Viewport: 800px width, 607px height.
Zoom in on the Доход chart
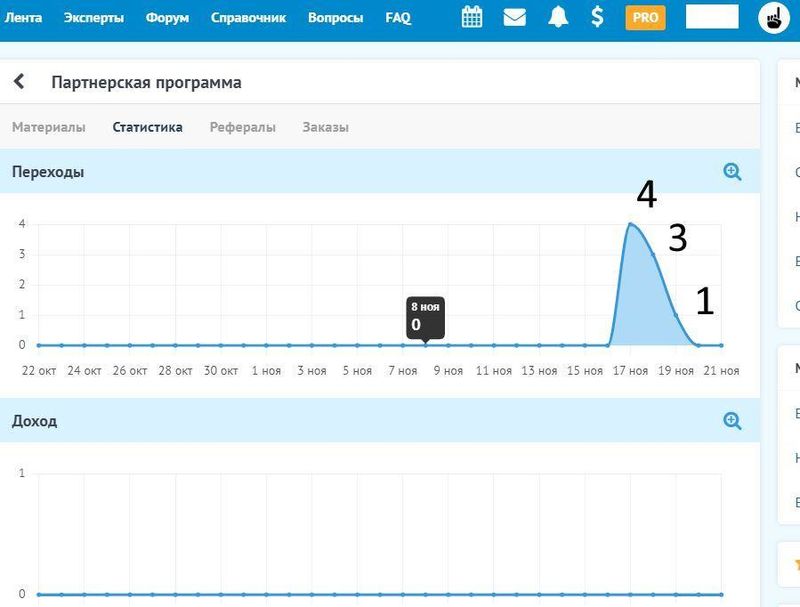click(732, 421)
